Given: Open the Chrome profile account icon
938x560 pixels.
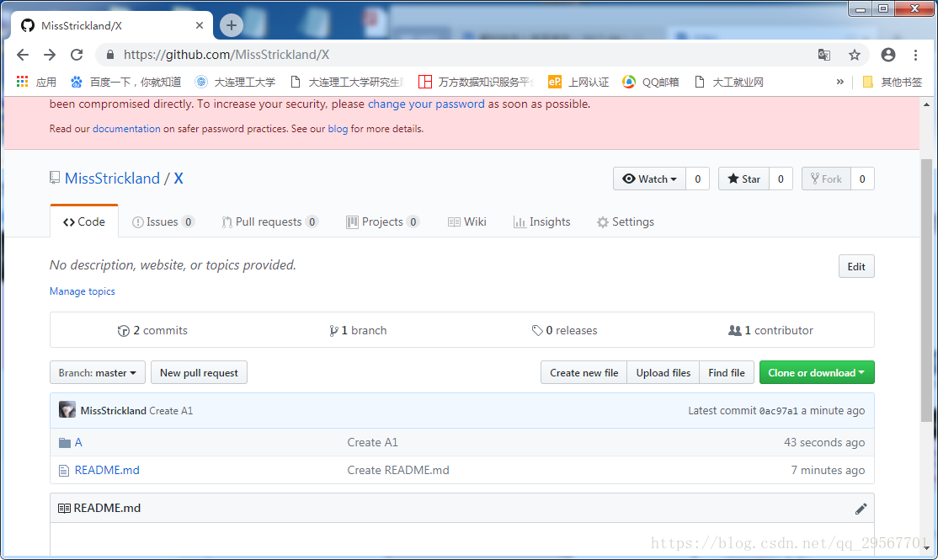Looking at the screenshot, I should pyautogui.click(x=888, y=55).
